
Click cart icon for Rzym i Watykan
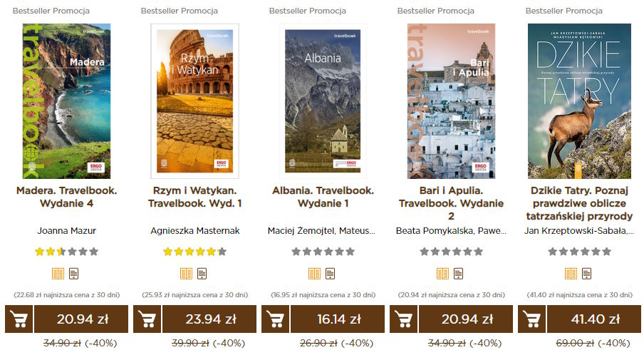coord(147,319)
